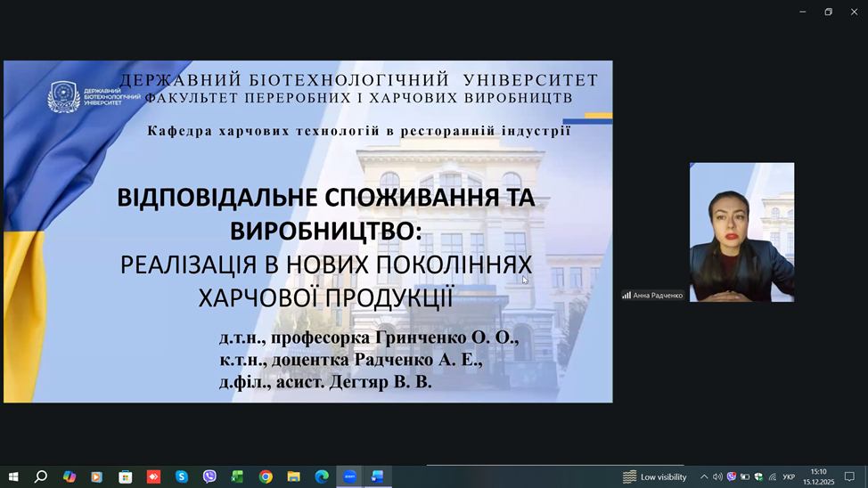Viewport: 868px width, 488px height.
Task: Switch to the Word document in taskbar
Action: pyautogui.click(x=377, y=476)
